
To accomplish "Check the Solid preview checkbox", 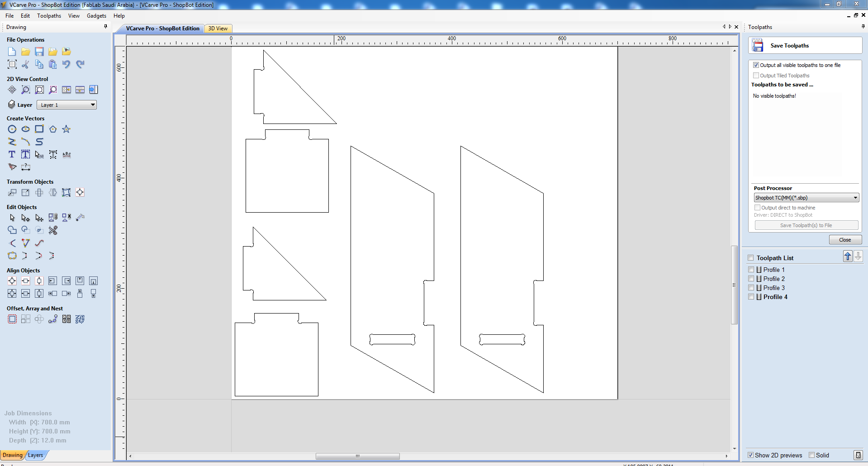I will [x=812, y=455].
